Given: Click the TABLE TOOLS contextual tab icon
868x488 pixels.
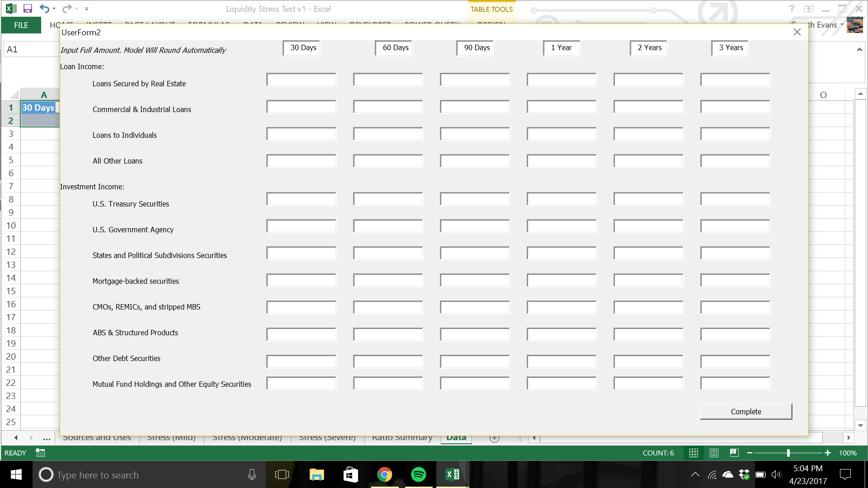Looking at the screenshot, I should (491, 8).
